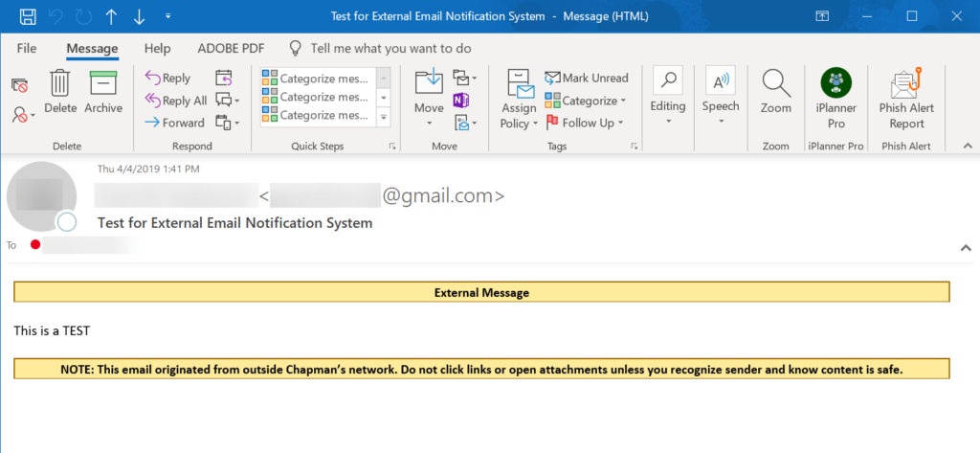
Task: Click the sender's @gmail.com address
Action: pyautogui.click(x=443, y=195)
